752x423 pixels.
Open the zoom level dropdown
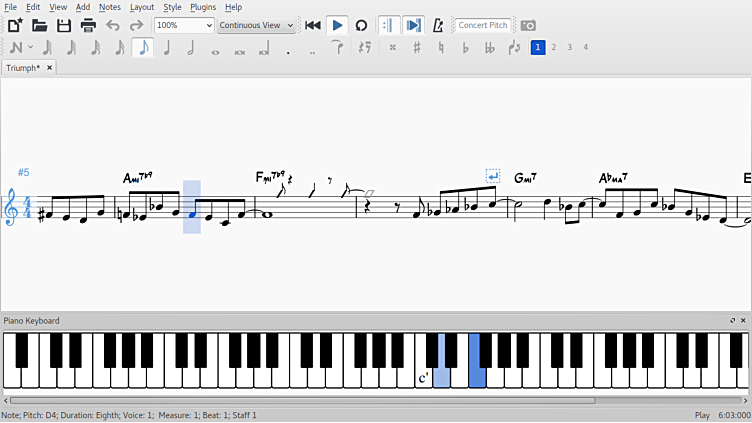pos(184,25)
